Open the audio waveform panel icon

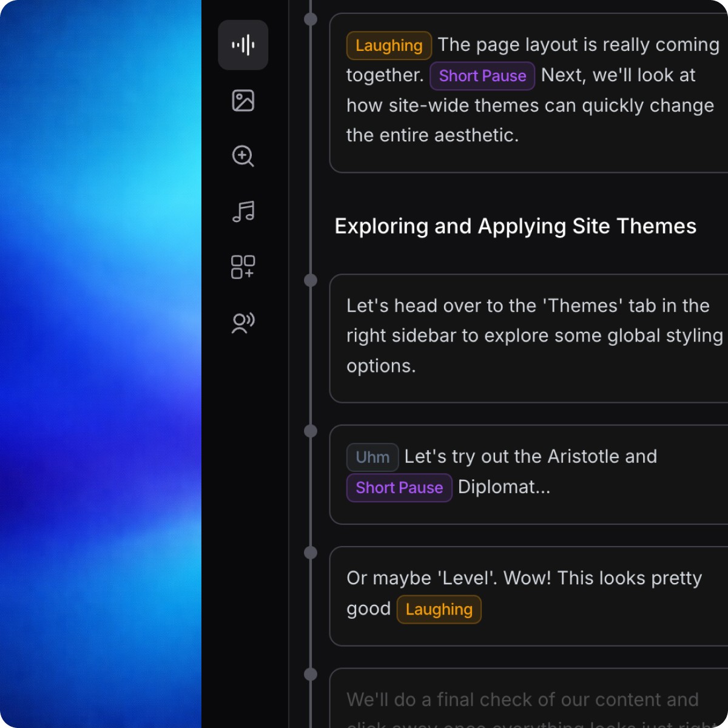[243, 45]
